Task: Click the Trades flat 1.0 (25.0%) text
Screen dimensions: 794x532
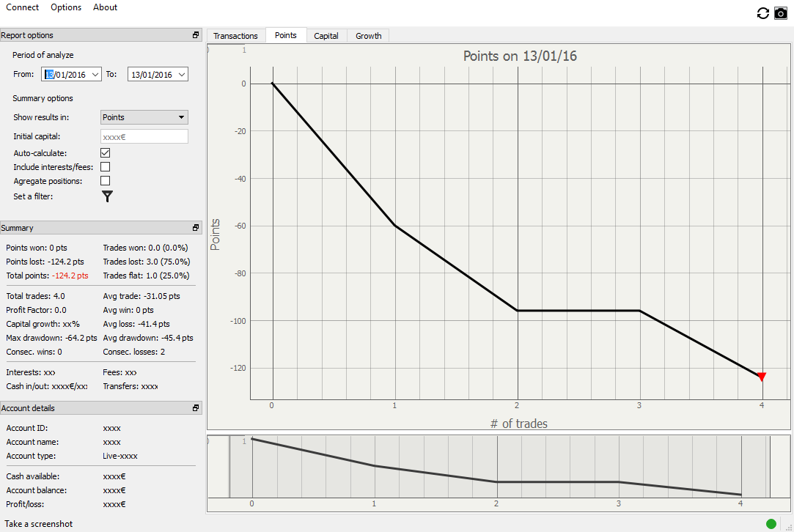Action: click(146, 276)
